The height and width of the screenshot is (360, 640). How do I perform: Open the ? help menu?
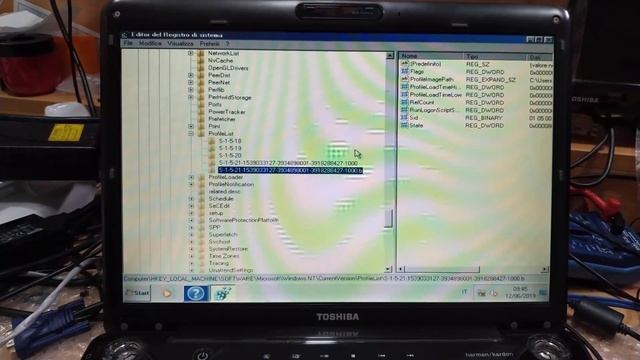[227, 43]
